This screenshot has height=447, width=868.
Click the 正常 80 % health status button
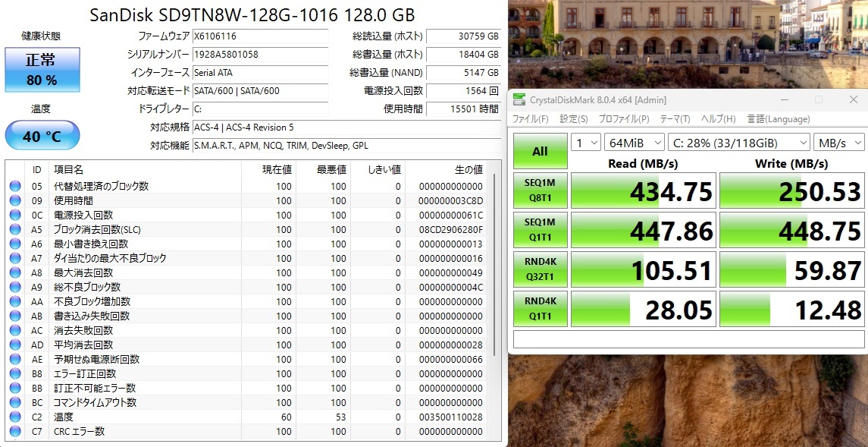pyautogui.click(x=42, y=70)
